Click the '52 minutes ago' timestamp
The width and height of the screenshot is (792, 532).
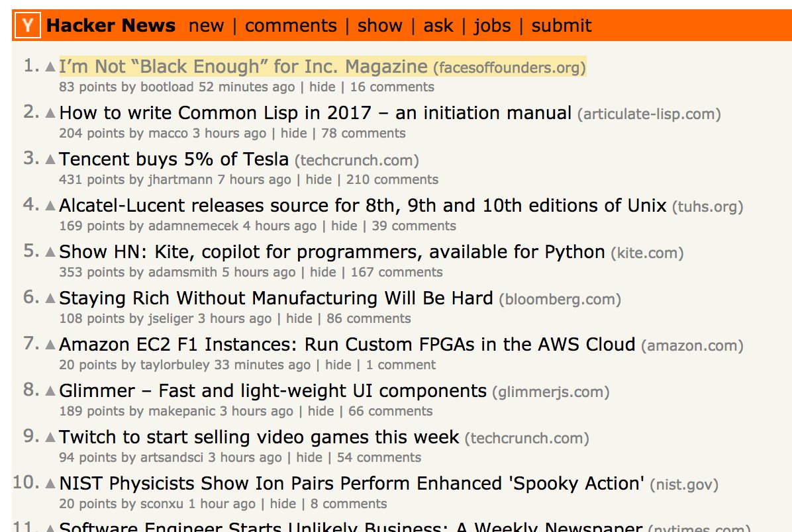(x=246, y=87)
